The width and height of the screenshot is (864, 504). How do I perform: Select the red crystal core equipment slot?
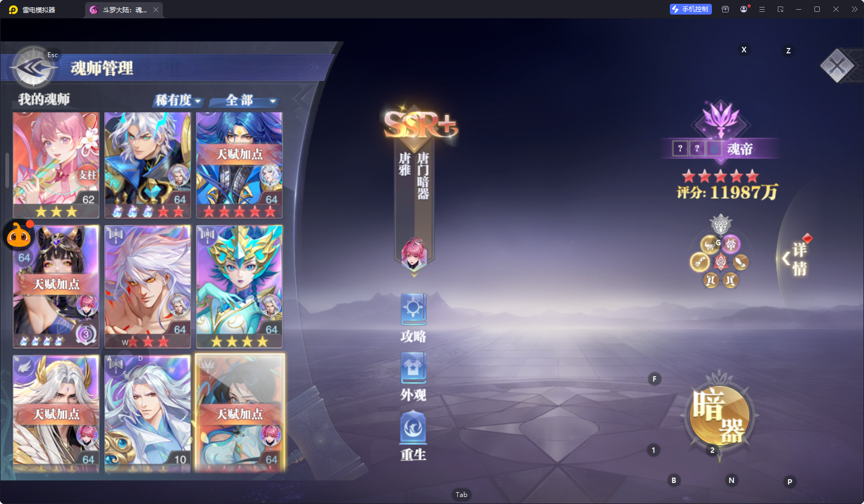721,263
